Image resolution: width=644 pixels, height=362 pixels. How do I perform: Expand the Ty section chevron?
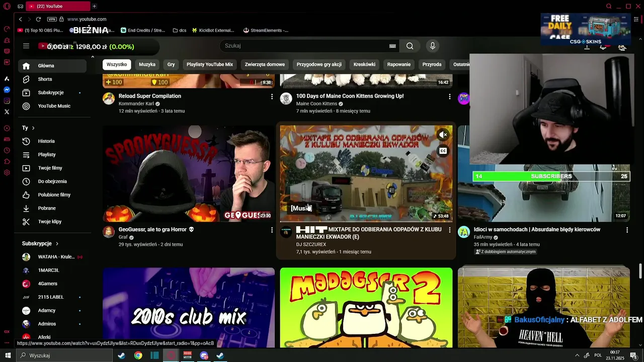coord(33,128)
